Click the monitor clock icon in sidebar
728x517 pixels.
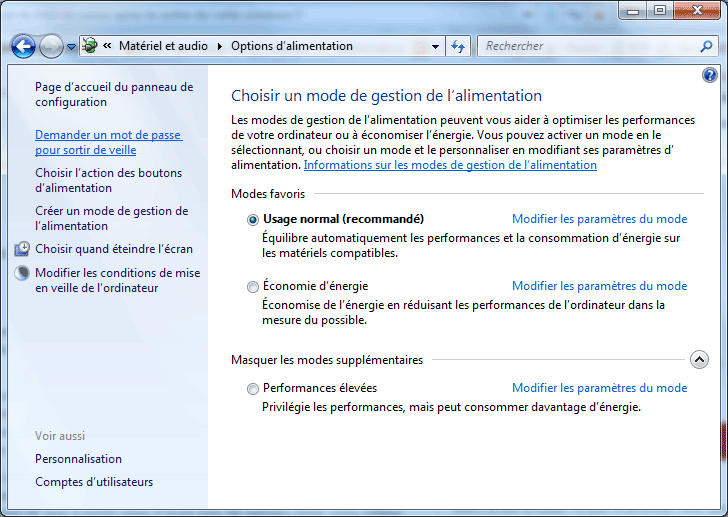(22, 249)
